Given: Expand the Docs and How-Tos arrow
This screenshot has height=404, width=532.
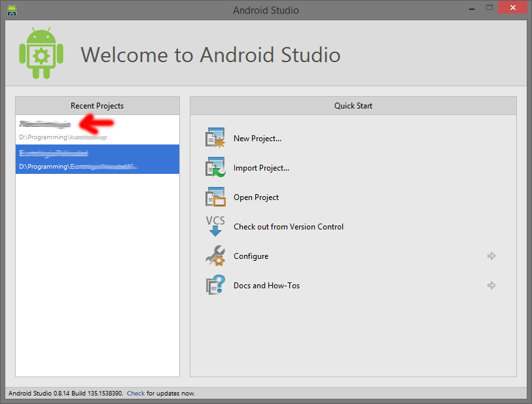Looking at the screenshot, I should pyautogui.click(x=491, y=286).
